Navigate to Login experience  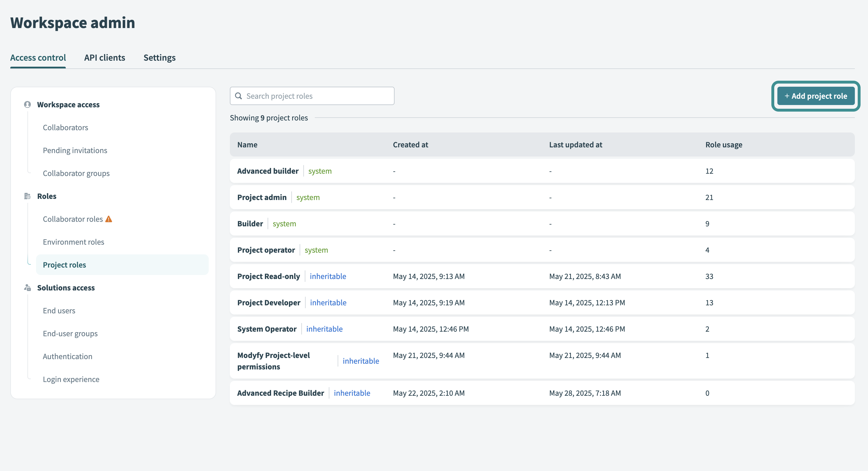point(71,379)
